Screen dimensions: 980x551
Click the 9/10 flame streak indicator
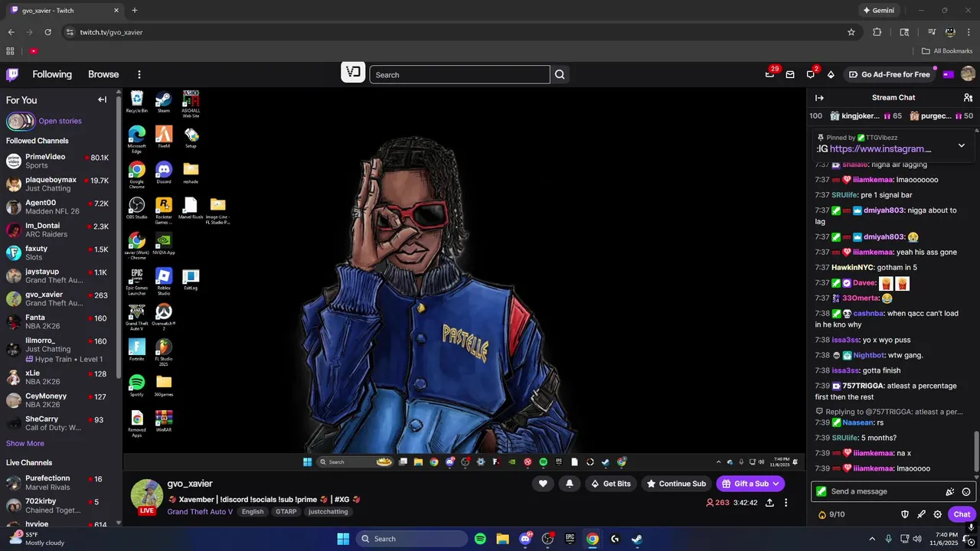click(831, 514)
